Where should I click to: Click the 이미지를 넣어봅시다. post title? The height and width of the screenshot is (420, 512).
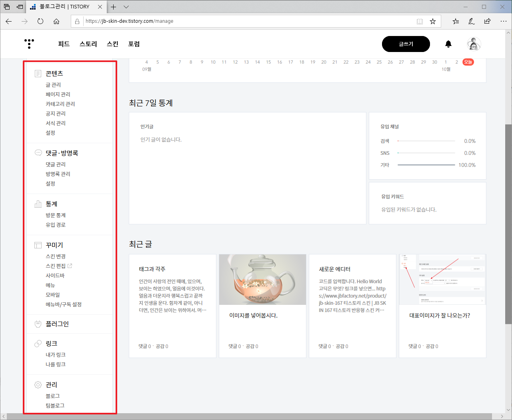(x=253, y=316)
